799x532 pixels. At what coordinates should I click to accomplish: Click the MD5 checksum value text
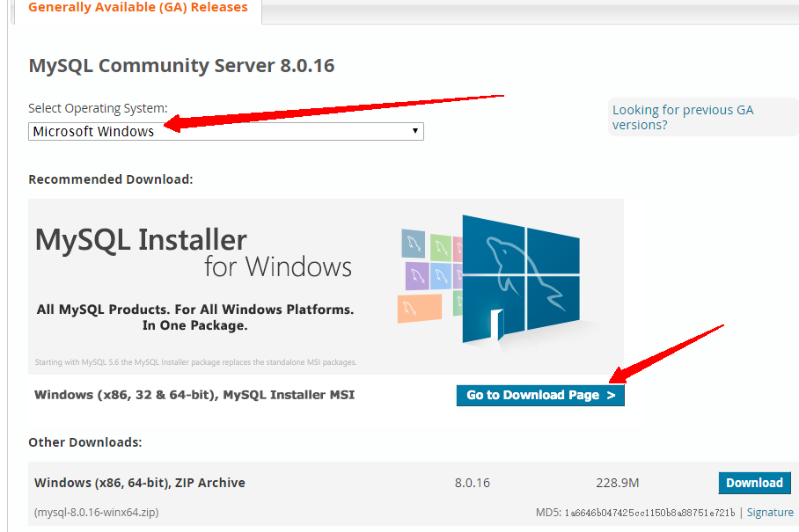[649, 513]
